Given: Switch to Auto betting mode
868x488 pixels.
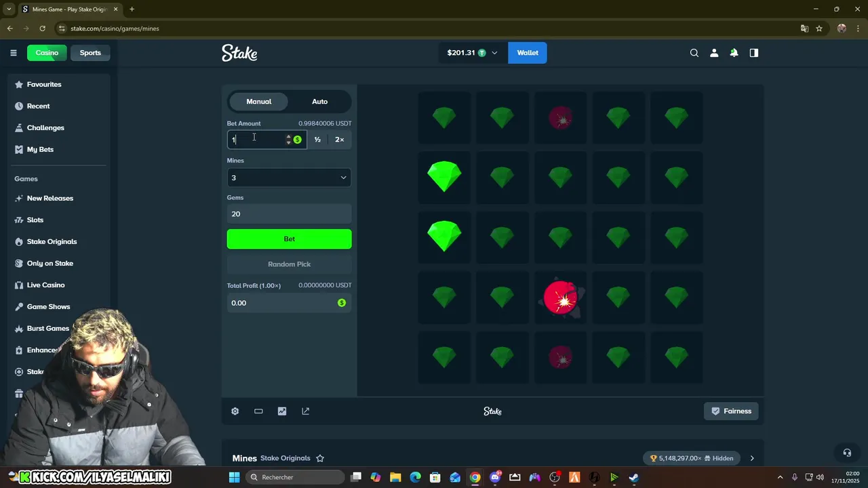Looking at the screenshot, I should 319,102.
